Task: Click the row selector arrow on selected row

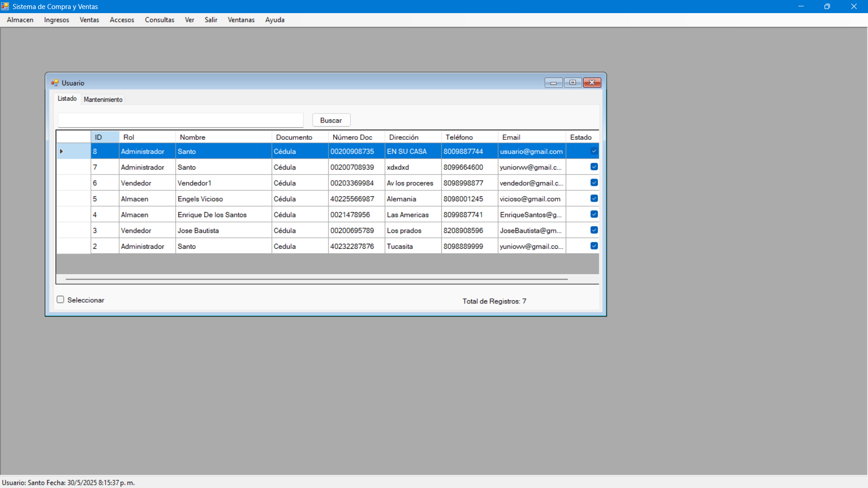Action: (x=61, y=151)
